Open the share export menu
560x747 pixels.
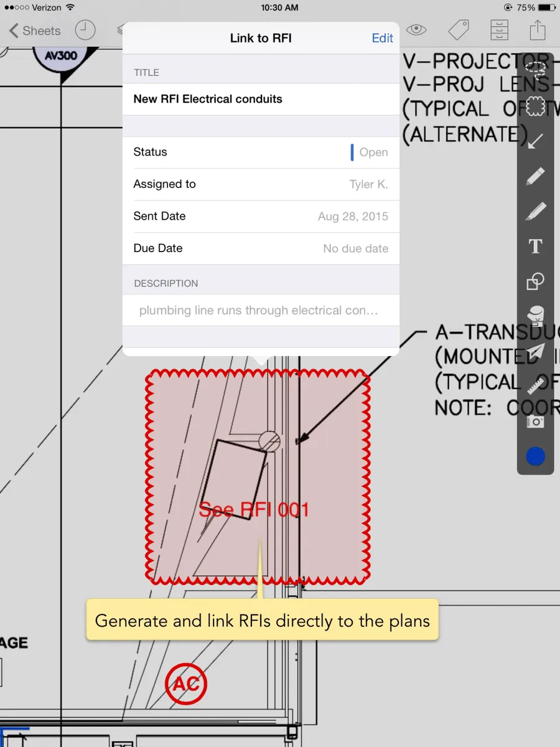pyautogui.click(x=538, y=29)
